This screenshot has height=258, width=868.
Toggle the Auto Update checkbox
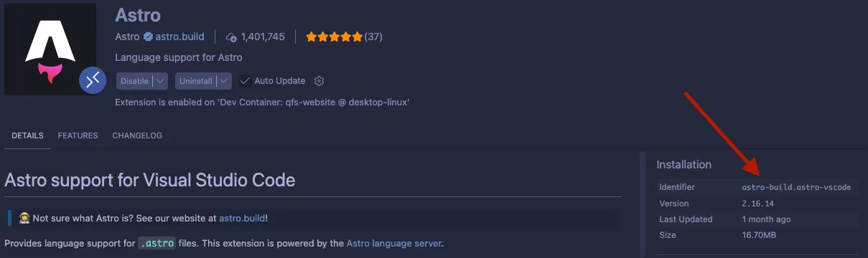[245, 81]
